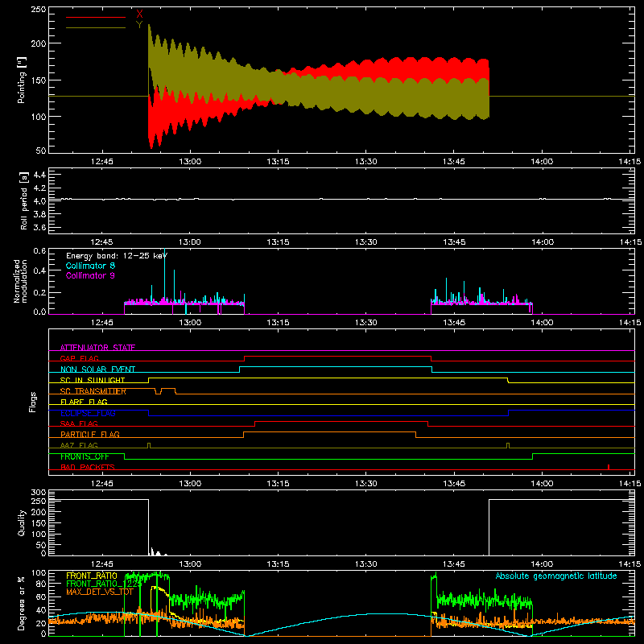Image resolution: width=644 pixels, height=644 pixels.
Task: Click the 4.4 tick on Roll period axis
Action: click(39, 175)
